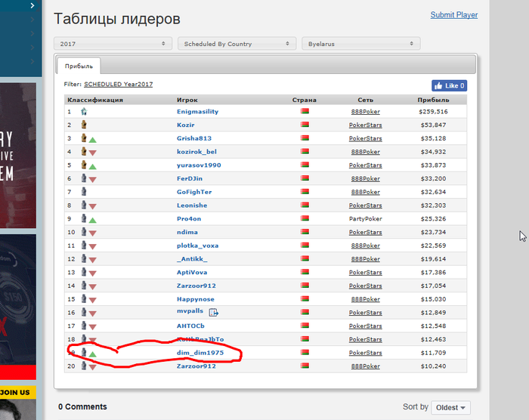Click the 888Poker link for kozirok_bel

[x=365, y=152]
